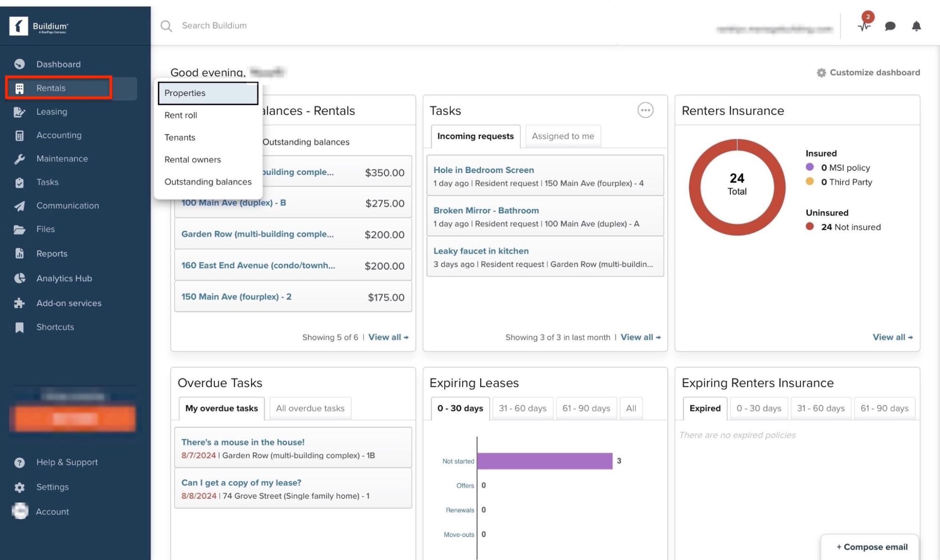Focus the Search Buildium field

point(214,26)
